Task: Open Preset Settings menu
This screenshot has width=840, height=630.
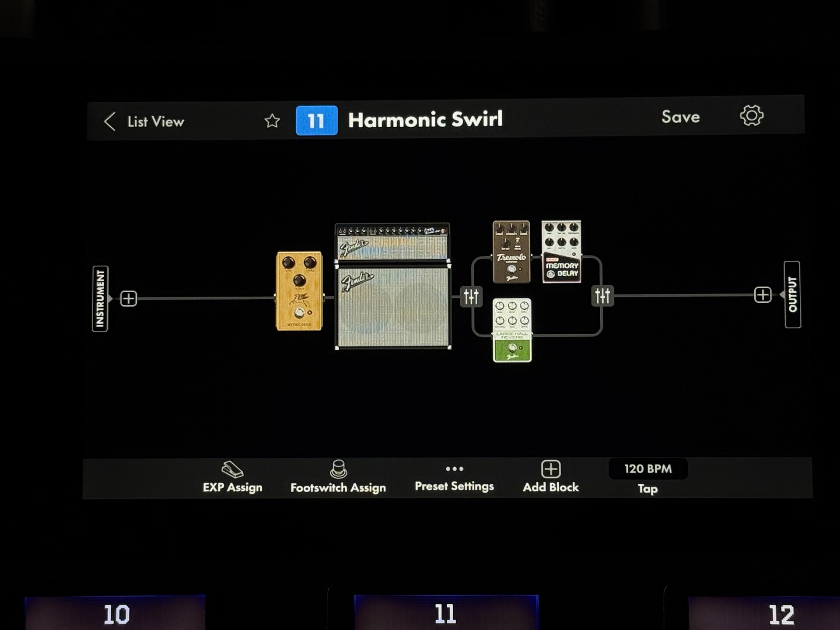Action: [454, 477]
